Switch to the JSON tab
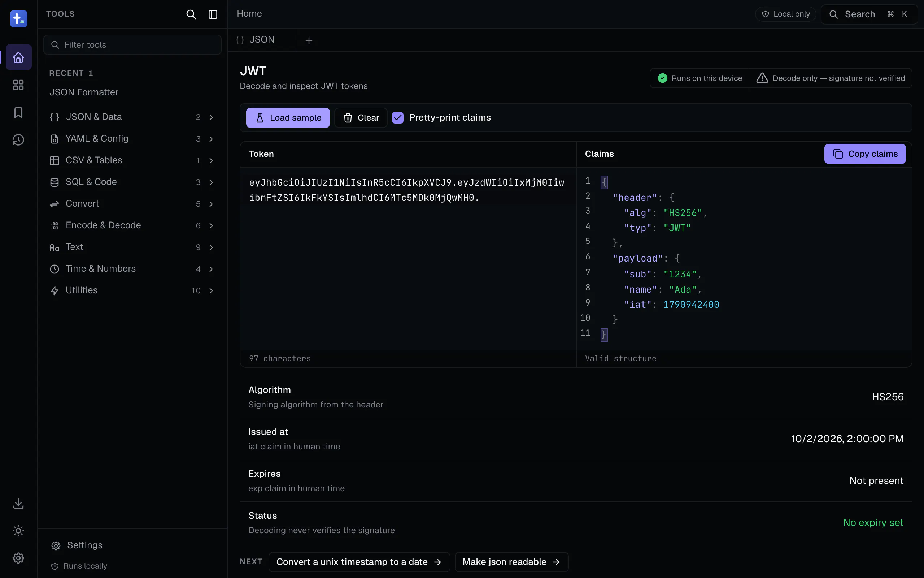The image size is (924, 578). click(262, 40)
